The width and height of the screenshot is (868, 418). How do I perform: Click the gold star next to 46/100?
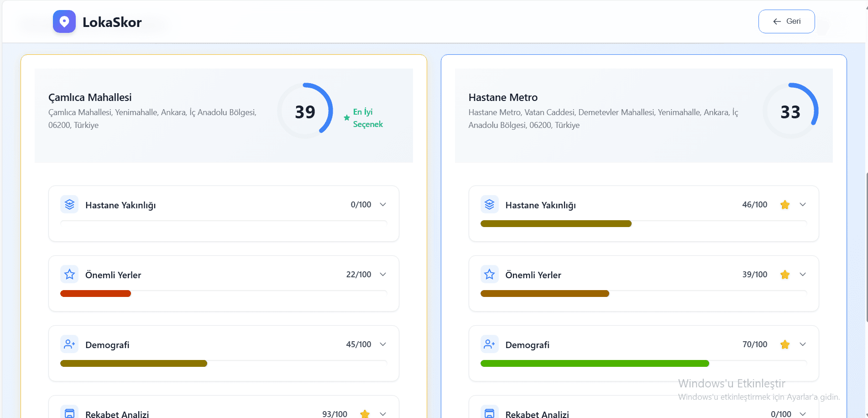coord(785,205)
